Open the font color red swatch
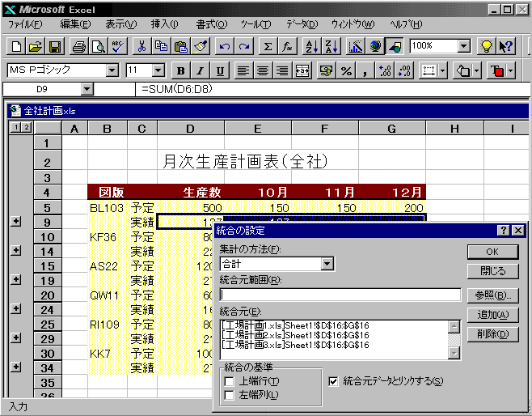Viewport: 532px width, 416px height. [x=496, y=70]
